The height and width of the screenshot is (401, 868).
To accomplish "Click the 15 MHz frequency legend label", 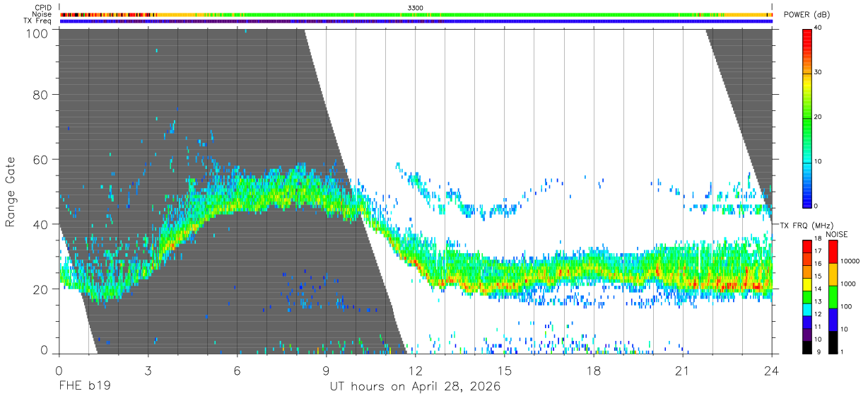I will click(x=819, y=276).
